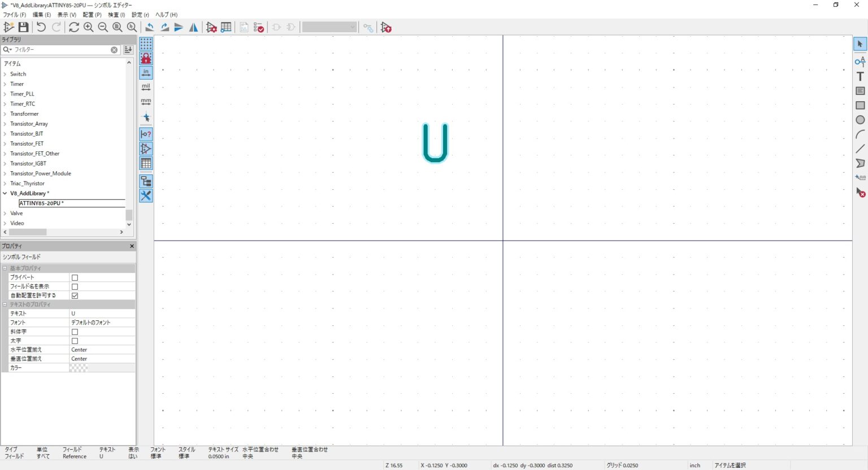Click the Zoom In magnifier icon

tap(89, 27)
